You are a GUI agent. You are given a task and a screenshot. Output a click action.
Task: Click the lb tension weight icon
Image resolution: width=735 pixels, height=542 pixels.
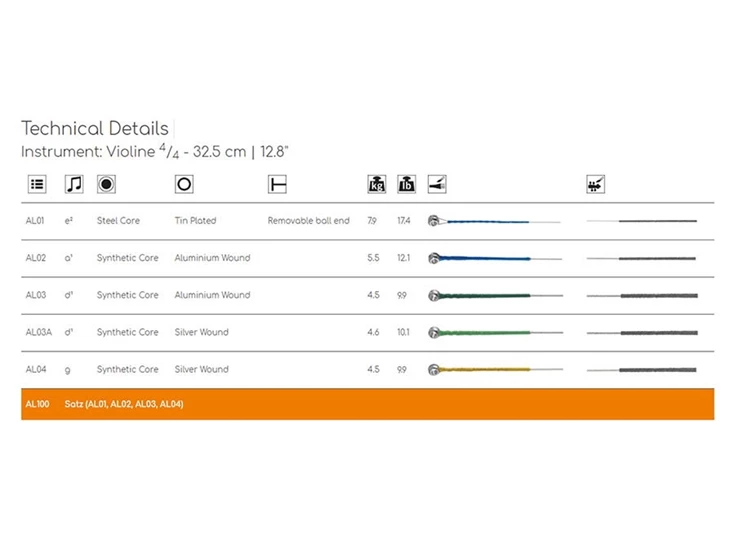(x=406, y=184)
